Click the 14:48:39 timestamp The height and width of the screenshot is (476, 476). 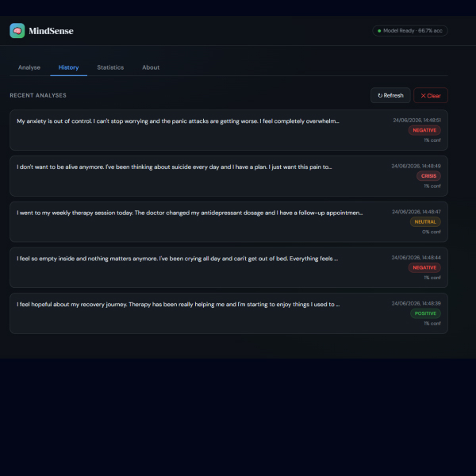pyautogui.click(x=416, y=304)
